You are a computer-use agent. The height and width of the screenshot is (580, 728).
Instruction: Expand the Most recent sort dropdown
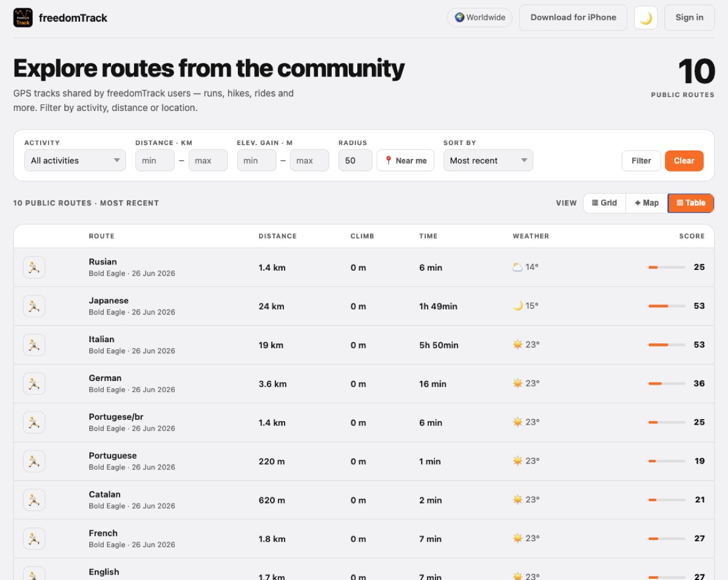(x=488, y=161)
